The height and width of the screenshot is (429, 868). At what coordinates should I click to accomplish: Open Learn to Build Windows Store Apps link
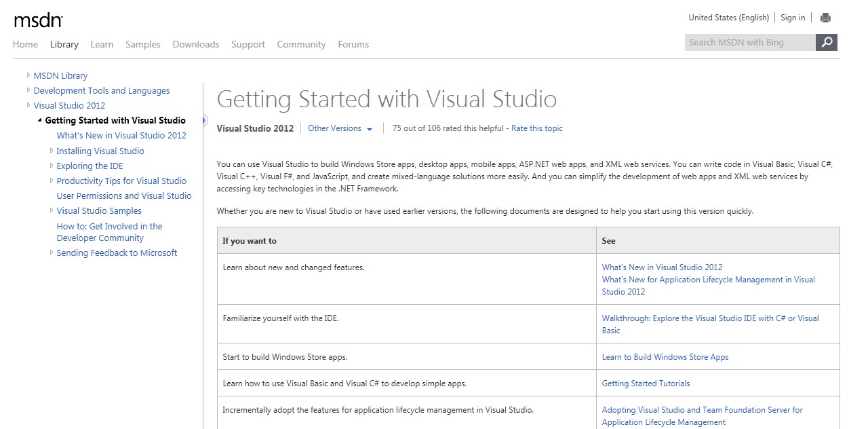click(665, 357)
